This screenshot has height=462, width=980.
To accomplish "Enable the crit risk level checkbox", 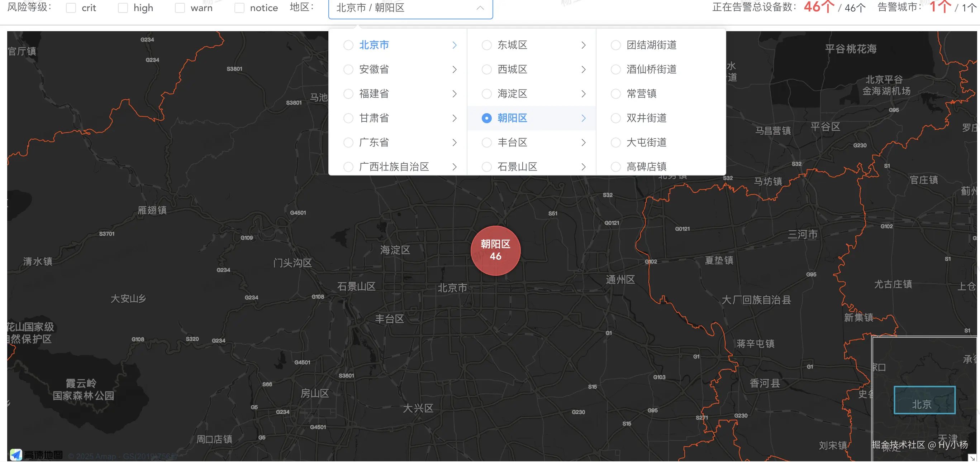I will pyautogui.click(x=71, y=8).
